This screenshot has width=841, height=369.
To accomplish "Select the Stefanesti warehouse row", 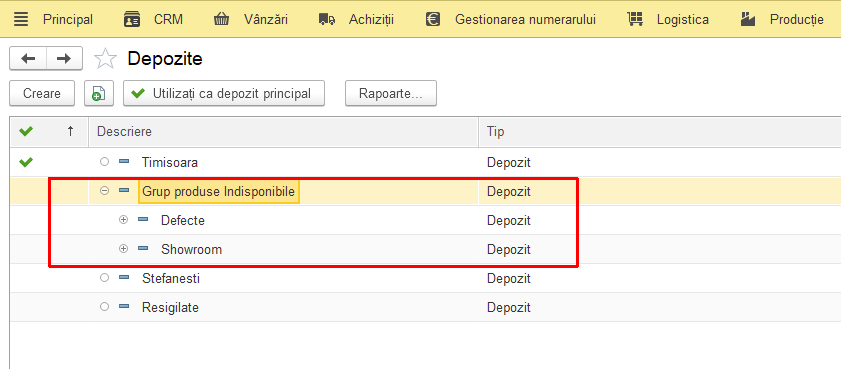I will (x=425, y=278).
